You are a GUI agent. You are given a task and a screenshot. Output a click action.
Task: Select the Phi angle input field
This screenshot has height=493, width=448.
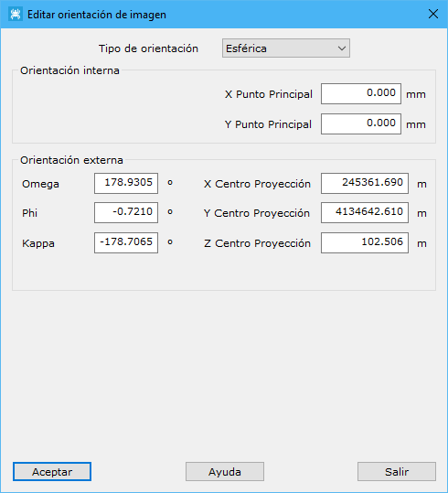(126, 213)
